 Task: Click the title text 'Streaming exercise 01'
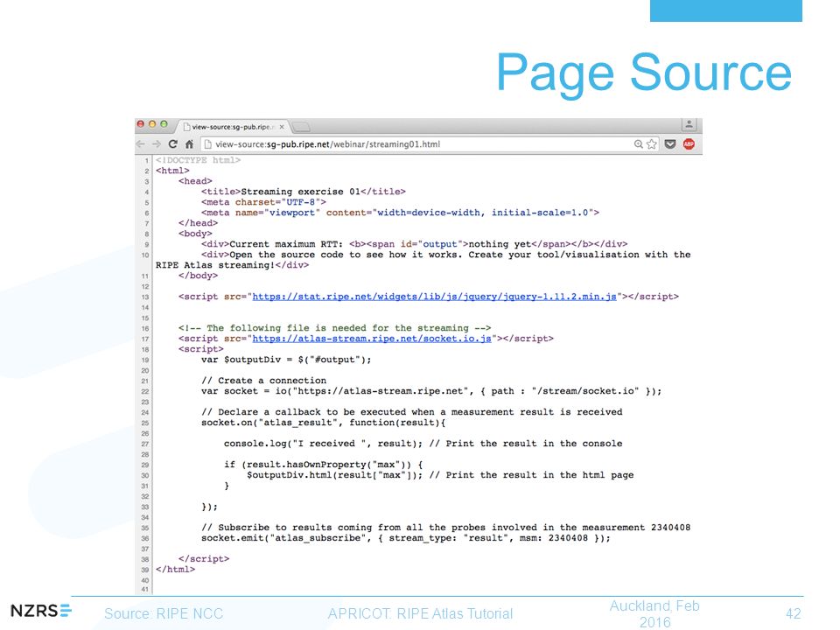click(300, 192)
